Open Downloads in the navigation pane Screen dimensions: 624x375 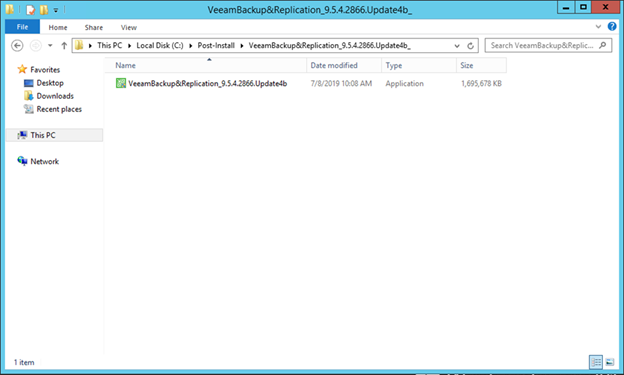(55, 96)
